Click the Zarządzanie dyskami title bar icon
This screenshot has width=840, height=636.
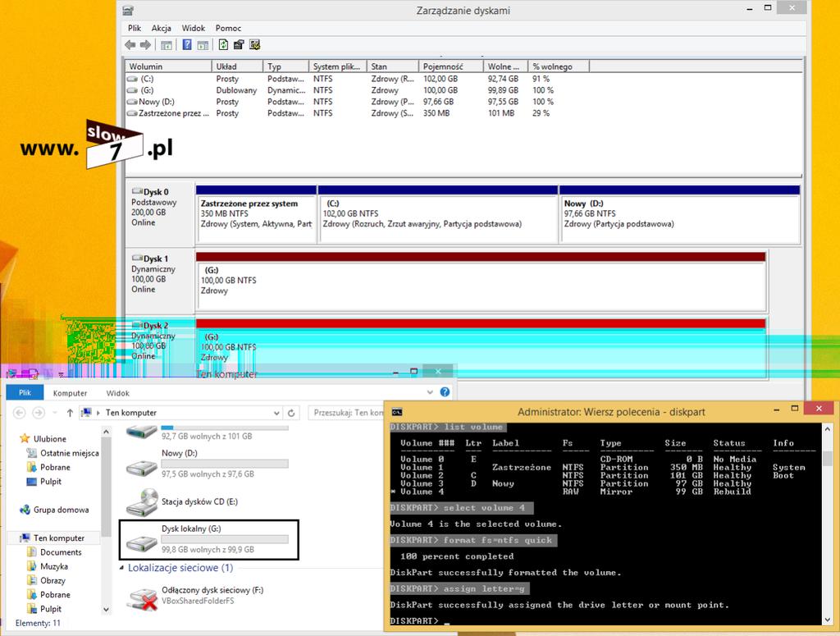(x=128, y=10)
